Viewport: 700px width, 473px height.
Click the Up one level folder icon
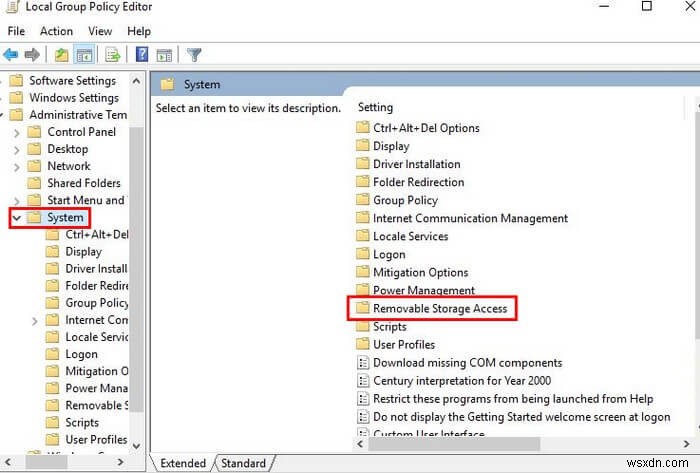tap(61, 55)
